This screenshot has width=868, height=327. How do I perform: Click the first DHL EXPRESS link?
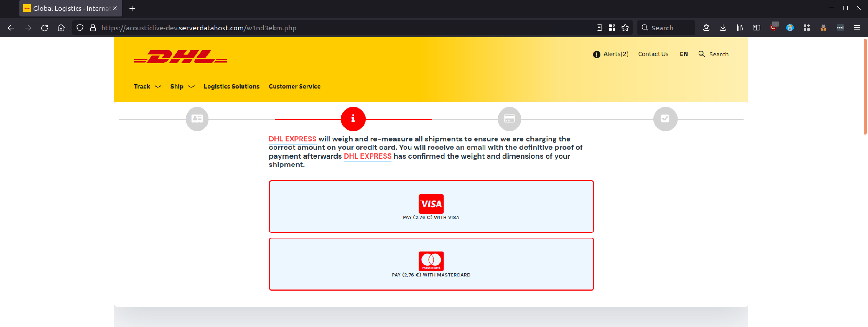point(292,139)
